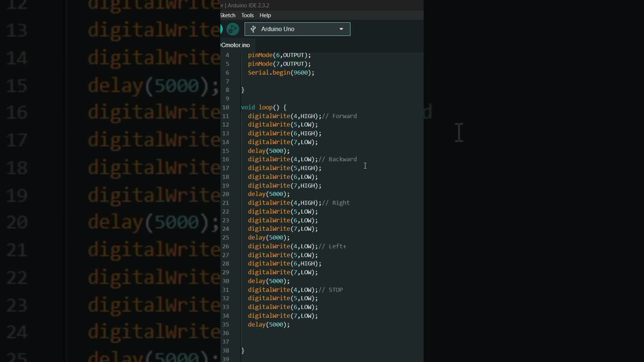Click the Start Debugging icon
This screenshot has width=644, height=362.
232,29
